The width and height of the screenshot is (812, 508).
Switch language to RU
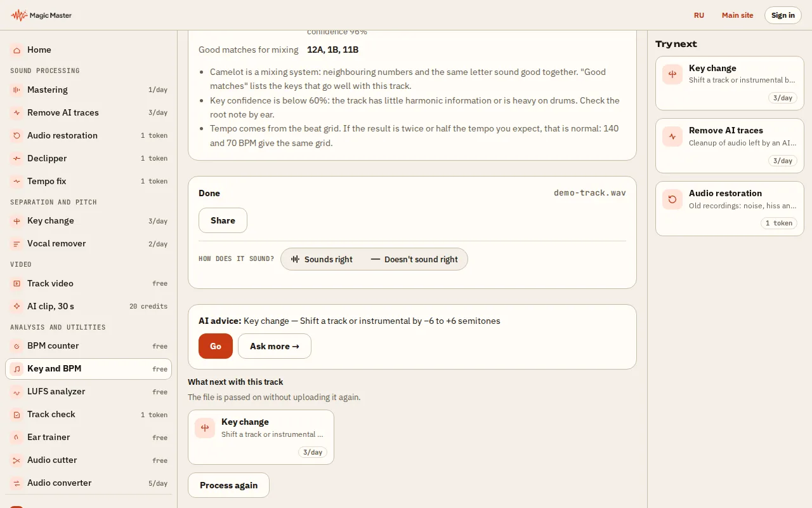[699, 15]
